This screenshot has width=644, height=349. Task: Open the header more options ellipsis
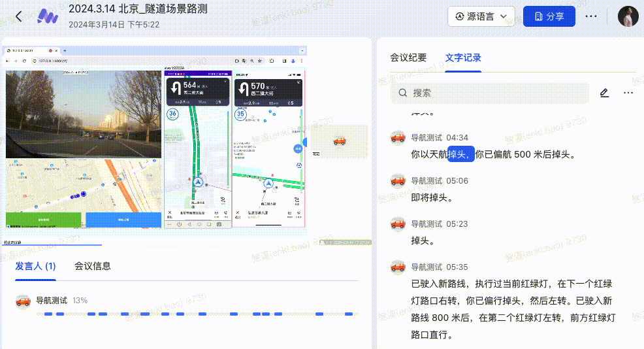tap(590, 16)
